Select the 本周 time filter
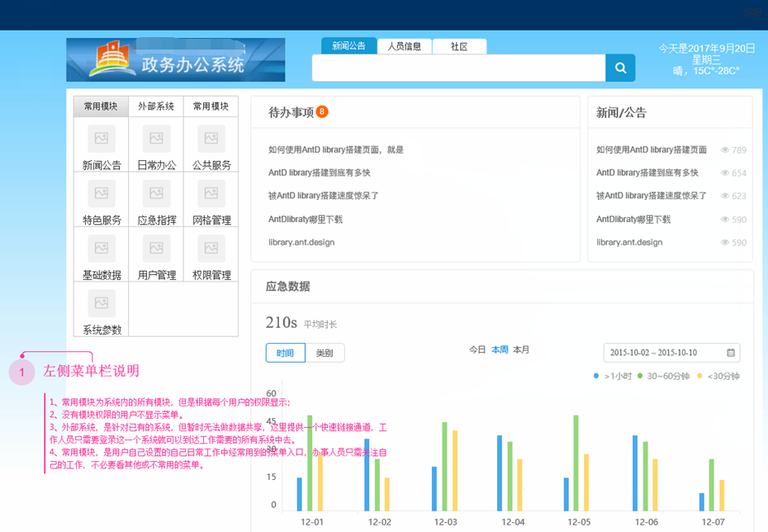This screenshot has width=768, height=532. point(500,349)
